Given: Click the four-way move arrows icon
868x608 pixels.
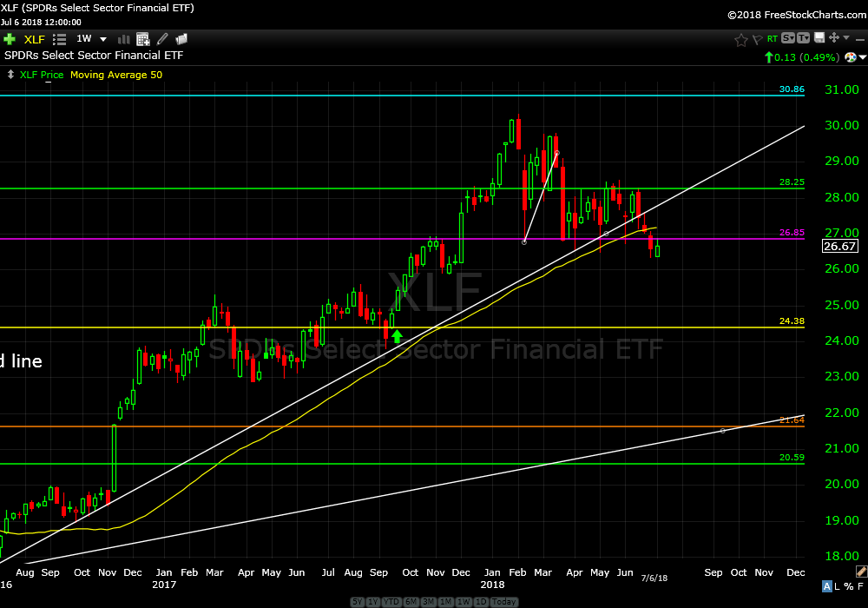Looking at the screenshot, I should coord(833,38).
